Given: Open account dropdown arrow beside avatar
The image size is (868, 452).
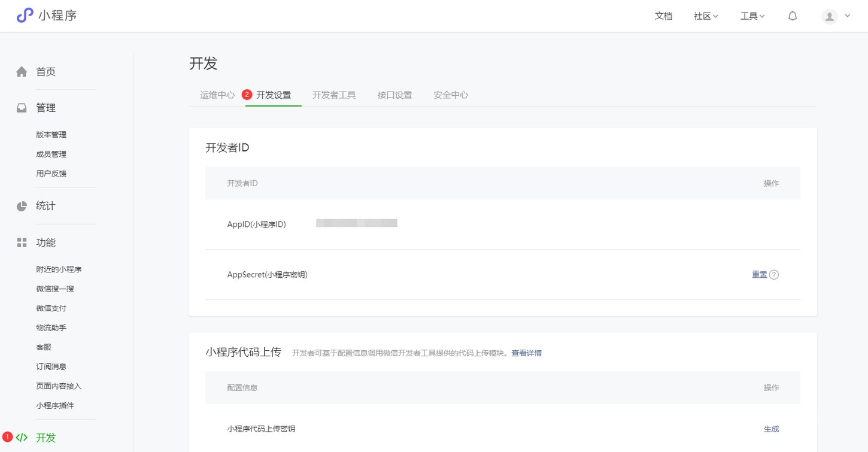Looking at the screenshot, I should (x=848, y=16).
